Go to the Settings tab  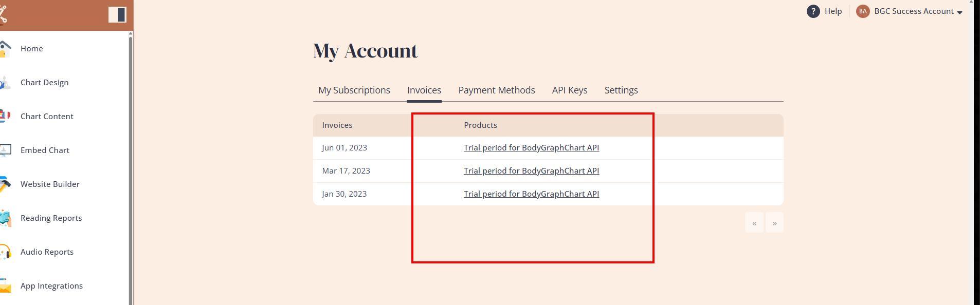coord(621,90)
